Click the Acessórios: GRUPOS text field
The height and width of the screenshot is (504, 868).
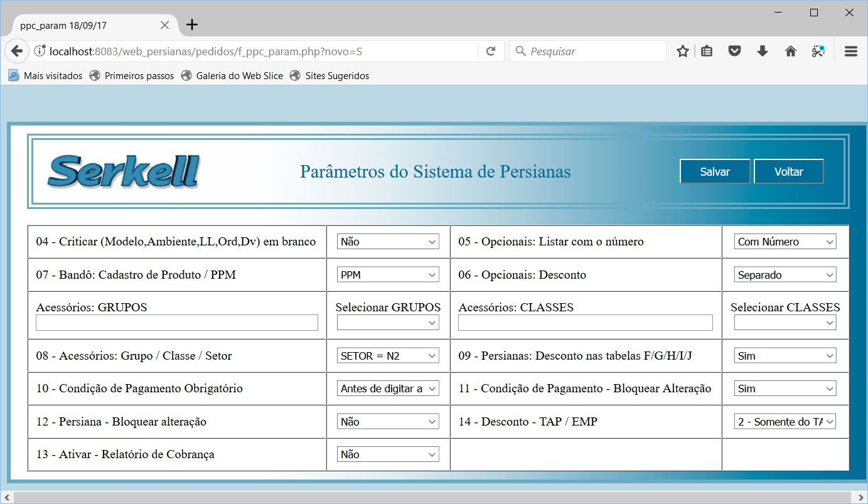(x=177, y=323)
